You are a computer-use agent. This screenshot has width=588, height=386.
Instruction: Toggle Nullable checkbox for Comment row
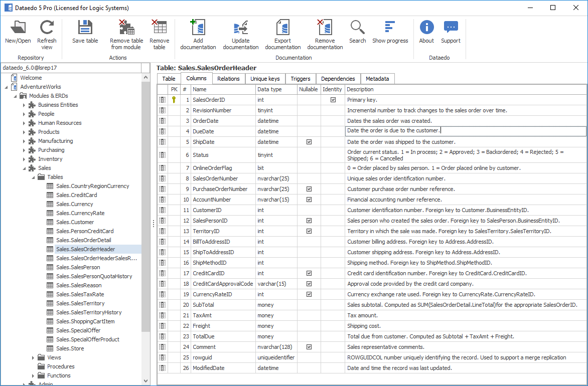[309, 347]
